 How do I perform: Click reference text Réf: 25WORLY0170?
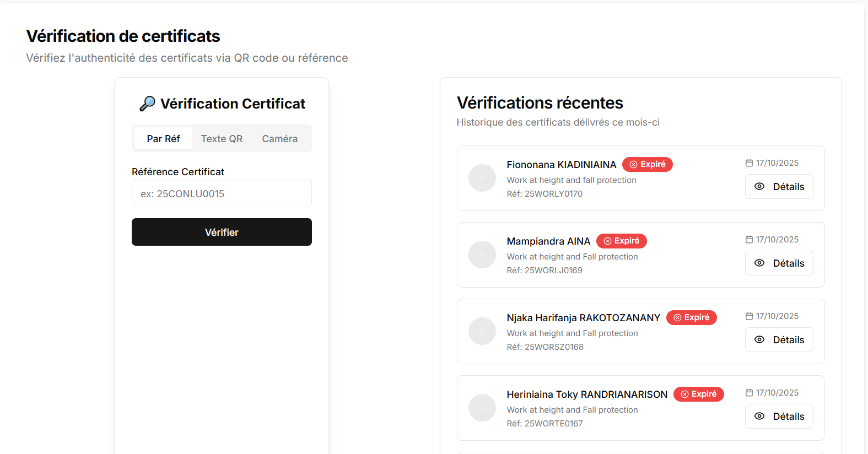point(544,194)
